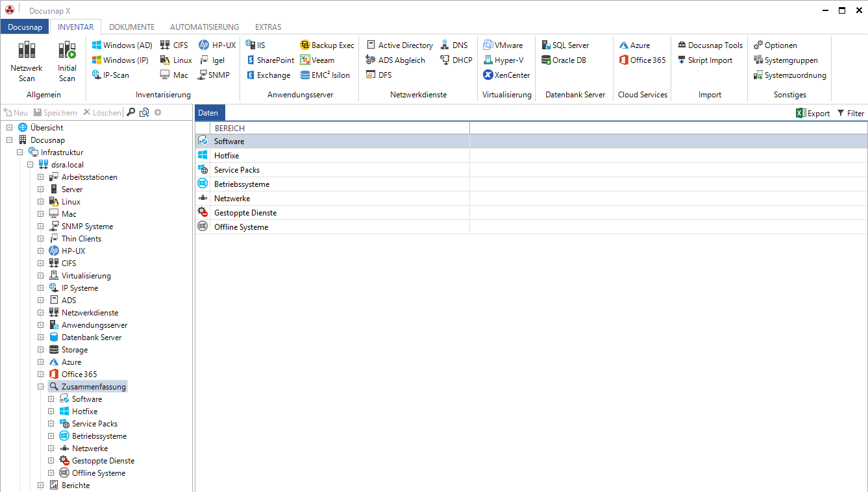This screenshot has width=868, height=492.
Task: Expand the Berichte tree node
Action: pyautogui.click(x=41, y=486)
